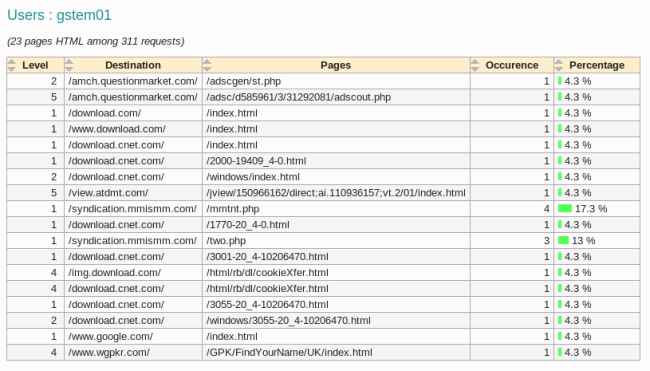Screen dimensions: 650x371
Task: Click the Level column header
Action: [35, 65]
